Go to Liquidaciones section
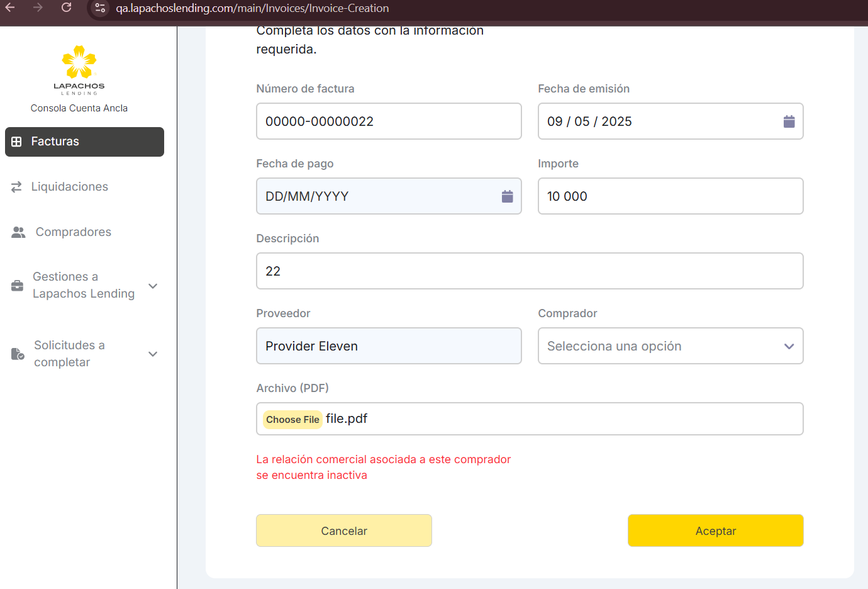The image size is (868, 589). point(69,187)
